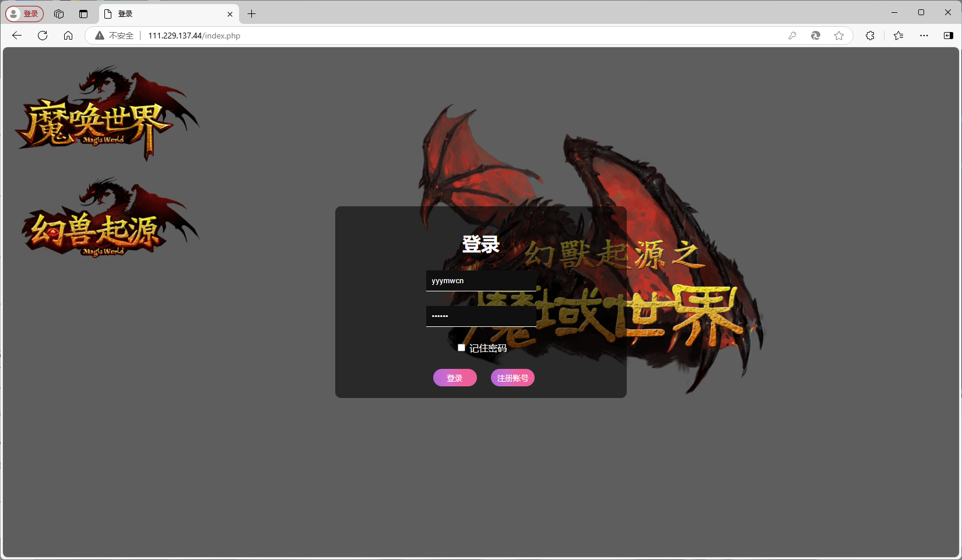The width and height of the screenshot is (962, 560).
Task: Click the 幻兽起源 Magic World logo
Action: pyautogui.click(x=110, y=217)
